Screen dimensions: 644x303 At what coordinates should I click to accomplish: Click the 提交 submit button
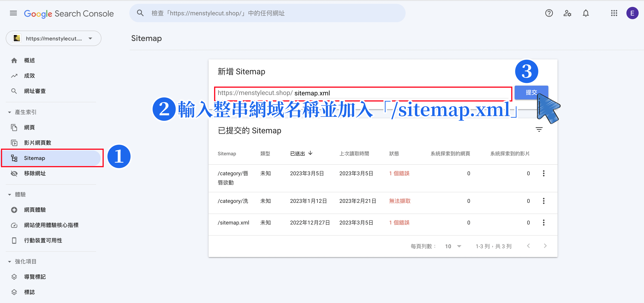[x=531, y=92]
